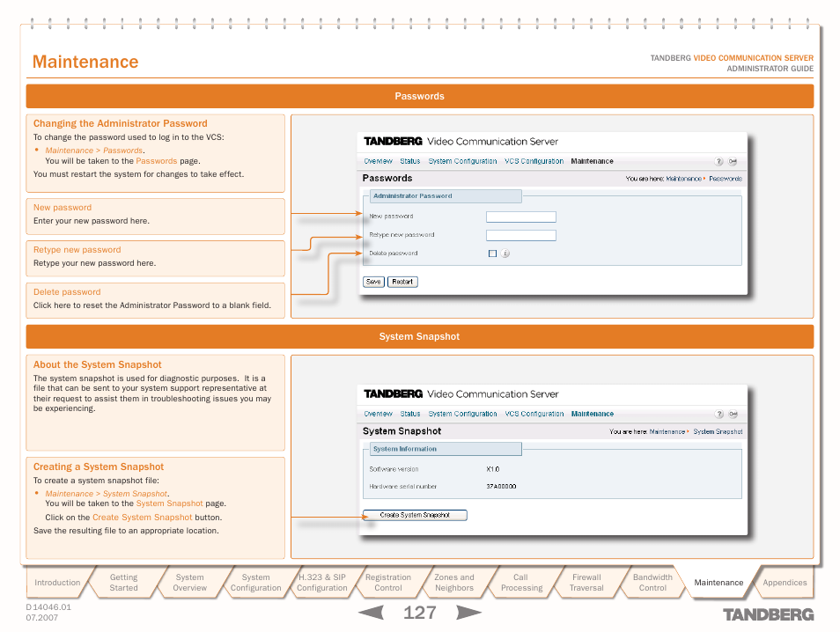
Task: Click page number 127
Action: pyautogui.click(x=419, y=613)
